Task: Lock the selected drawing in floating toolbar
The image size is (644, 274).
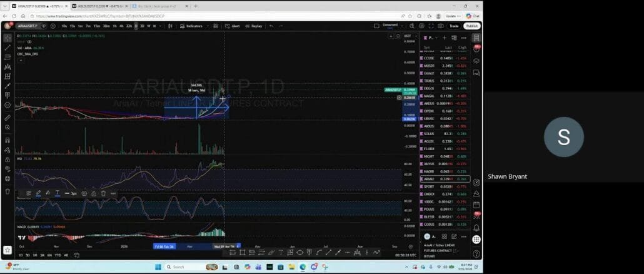Action: pos(94,193)
